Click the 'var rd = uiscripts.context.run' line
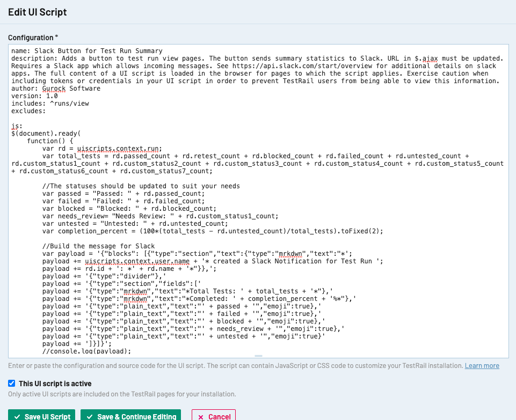Screen dimensions: 516x420 click(x=102, y=149)
